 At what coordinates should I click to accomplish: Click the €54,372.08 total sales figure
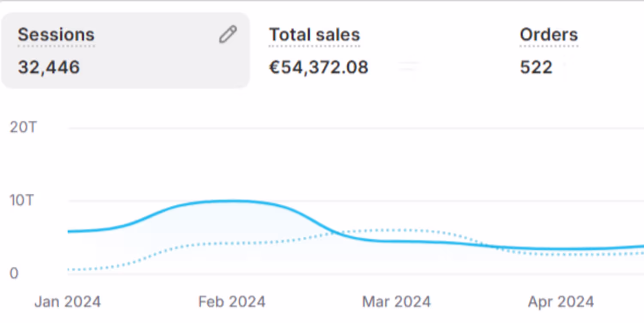(x=319, y=67)
